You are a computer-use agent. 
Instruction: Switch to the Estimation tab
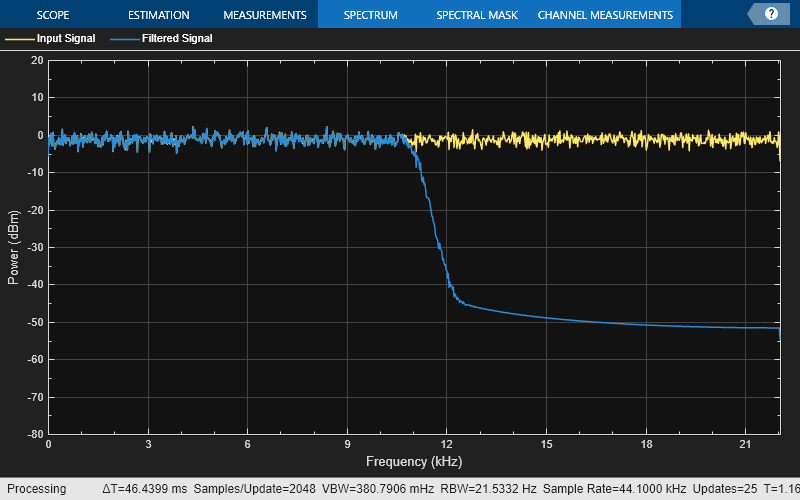point(159,15)
